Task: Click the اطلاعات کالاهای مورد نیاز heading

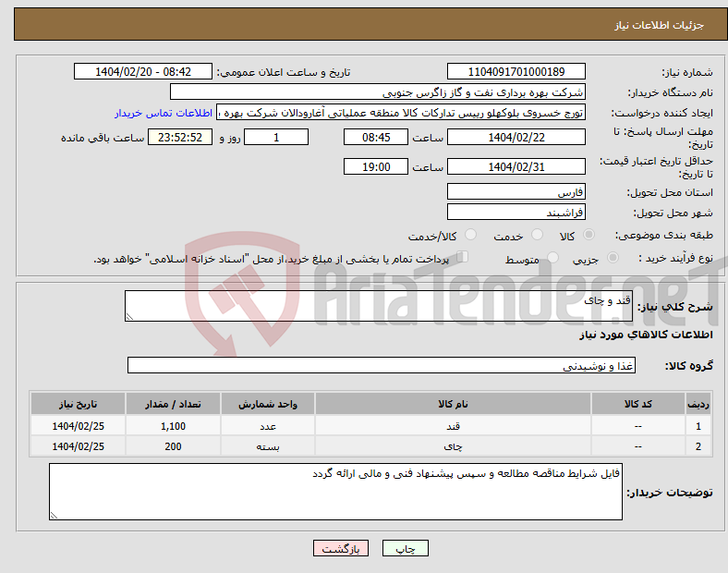Action: (x=646, y=335)
